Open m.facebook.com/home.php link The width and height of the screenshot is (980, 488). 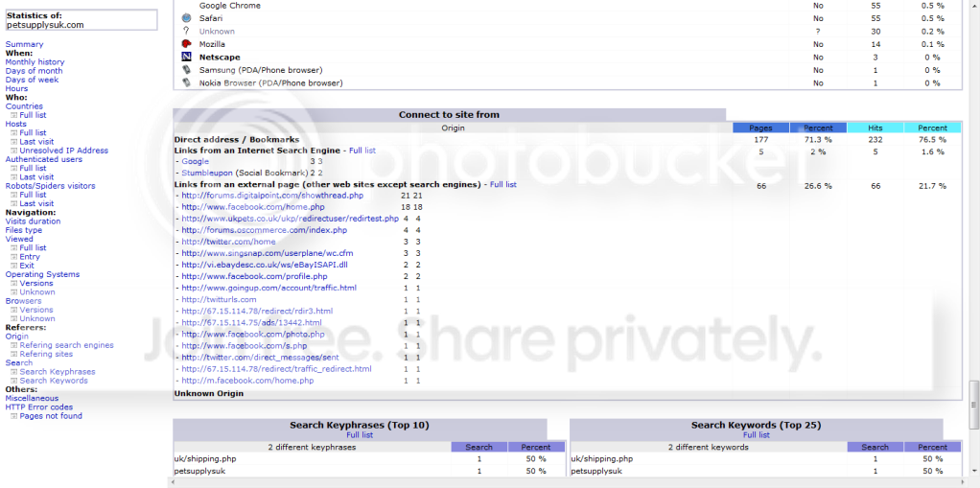tap(248, 381)
